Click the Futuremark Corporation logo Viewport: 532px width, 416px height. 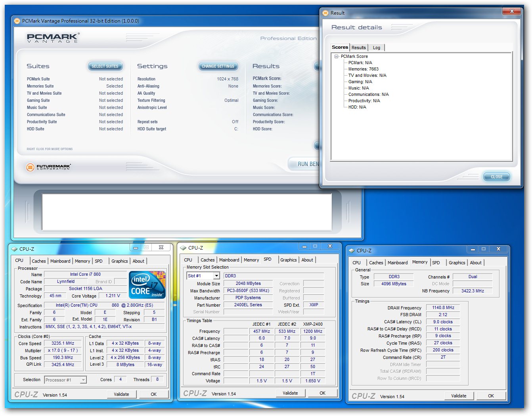[48, 167]
